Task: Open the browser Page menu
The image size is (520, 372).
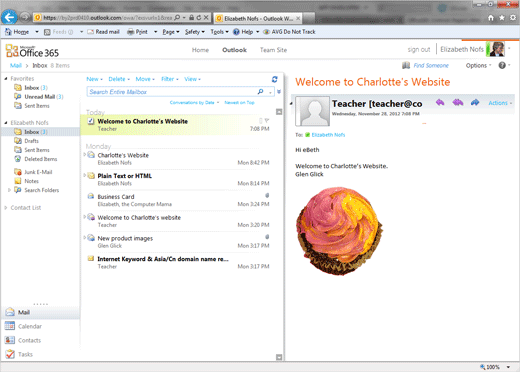Action: coord(171,32)
